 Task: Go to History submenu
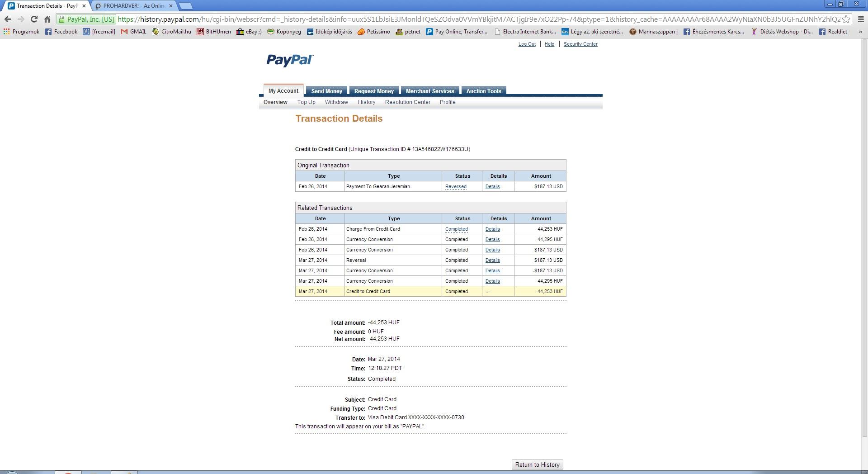coord(367,102)
